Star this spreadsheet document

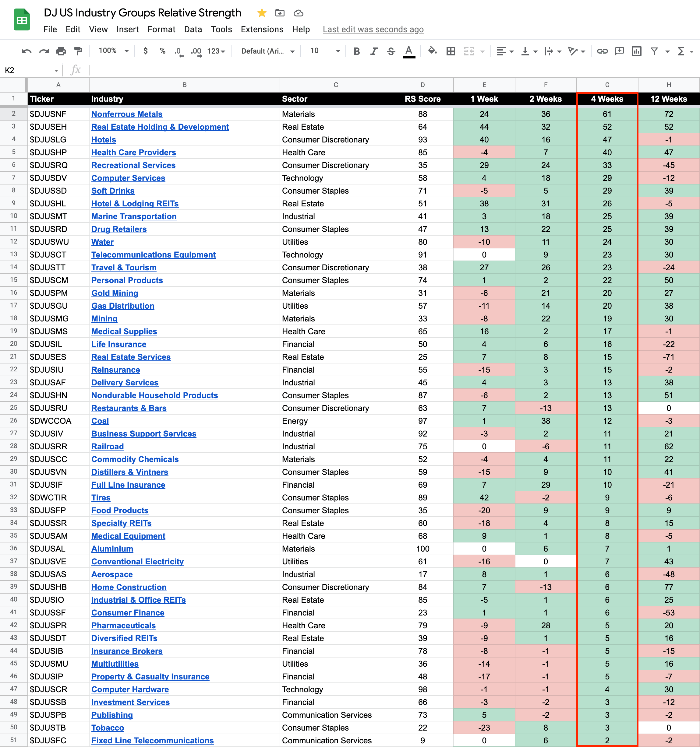262,13
